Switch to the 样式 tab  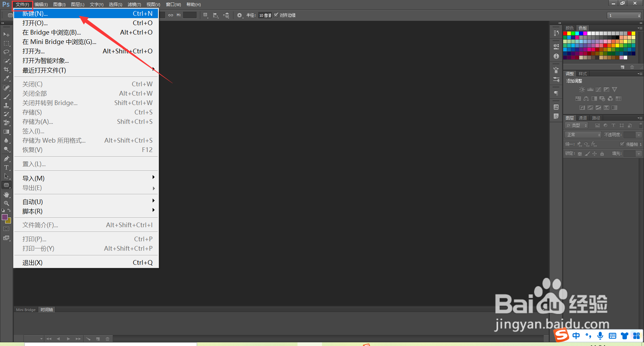[583, 73]
